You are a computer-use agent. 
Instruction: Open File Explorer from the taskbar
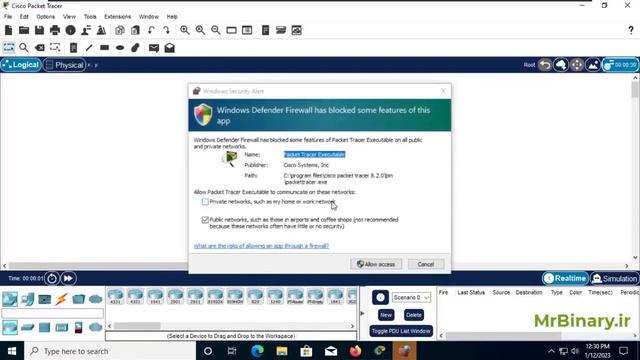click(282, 351)
